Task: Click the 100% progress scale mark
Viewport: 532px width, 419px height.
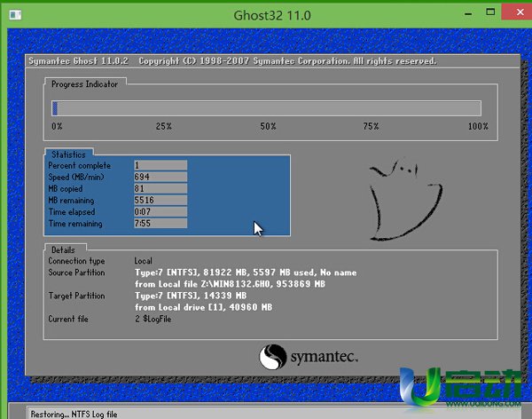Action: click(478, 126)
